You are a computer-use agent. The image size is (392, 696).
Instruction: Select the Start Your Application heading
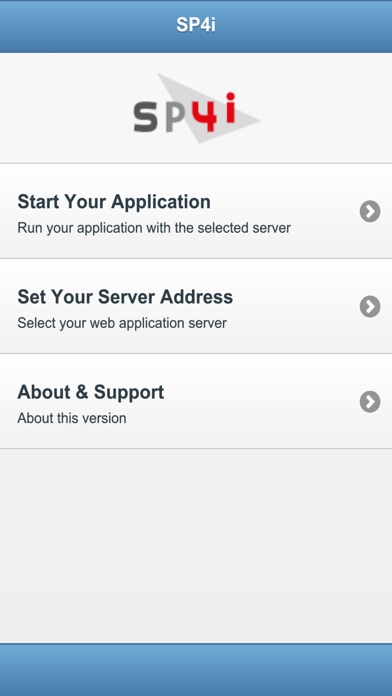point(114,202)
